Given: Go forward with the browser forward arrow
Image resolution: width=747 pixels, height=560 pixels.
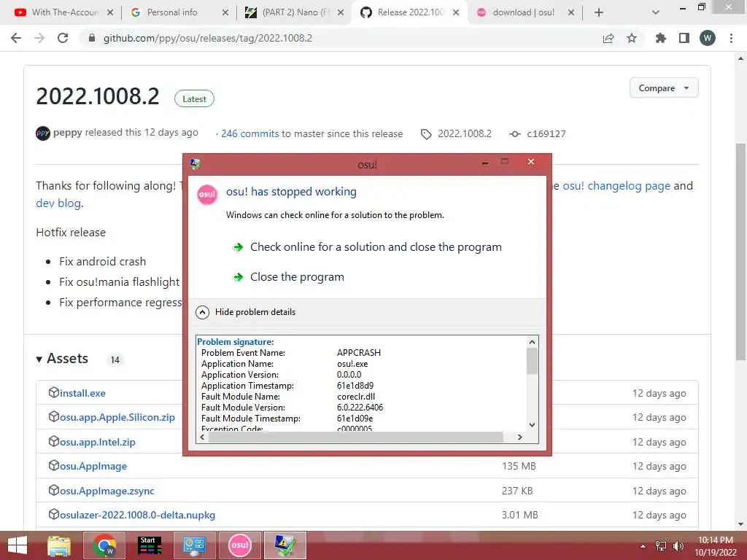Looking at the screenshot, I should [x=39, y=38].
